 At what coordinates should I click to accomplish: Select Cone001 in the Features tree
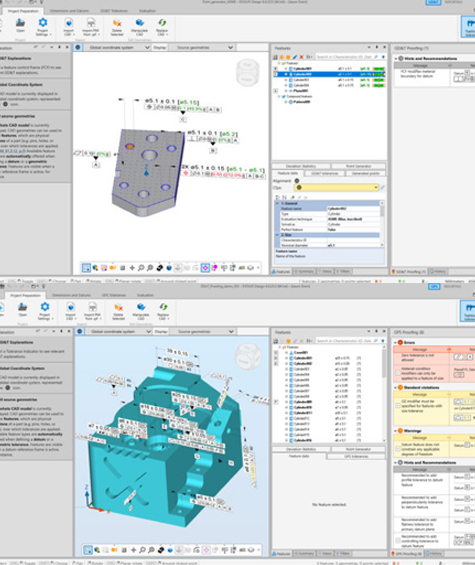(301, 353)
